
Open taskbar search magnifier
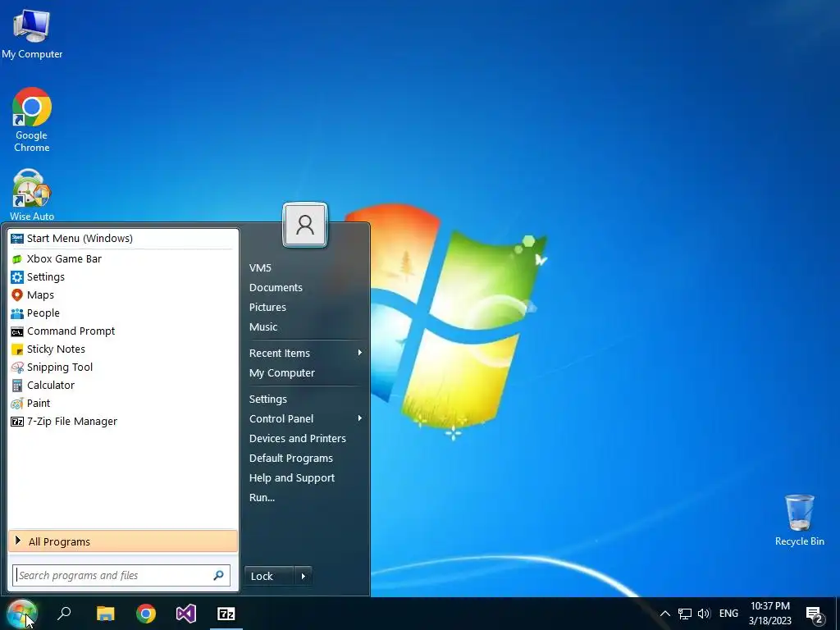(x=64, y=614)
